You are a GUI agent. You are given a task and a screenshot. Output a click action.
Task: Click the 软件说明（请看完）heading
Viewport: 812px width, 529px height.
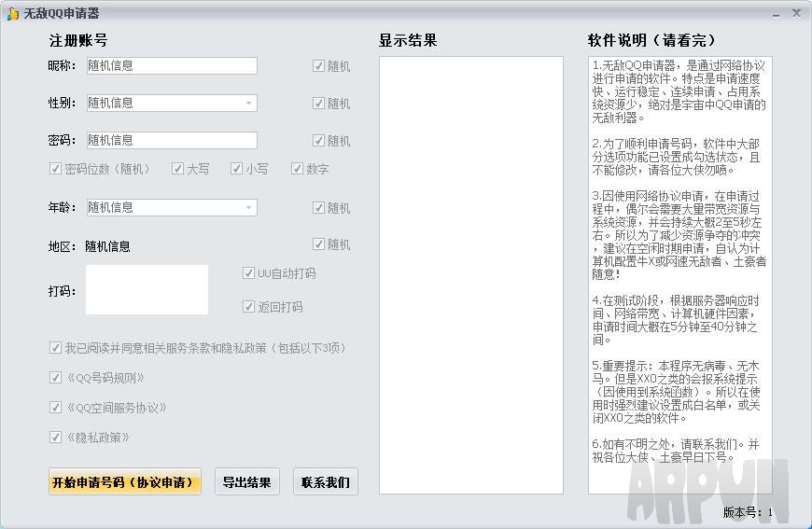651,40
